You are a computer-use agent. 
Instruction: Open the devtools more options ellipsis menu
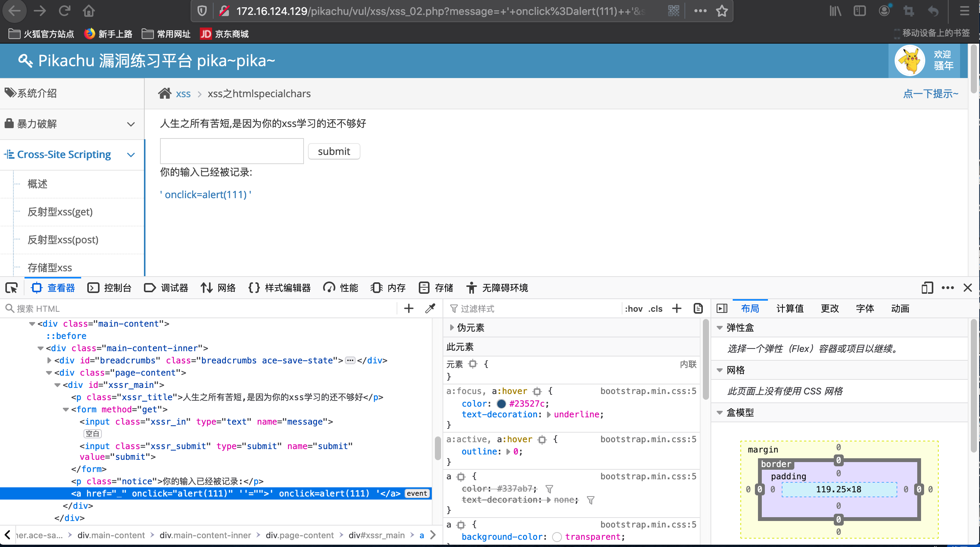point(948,288)
